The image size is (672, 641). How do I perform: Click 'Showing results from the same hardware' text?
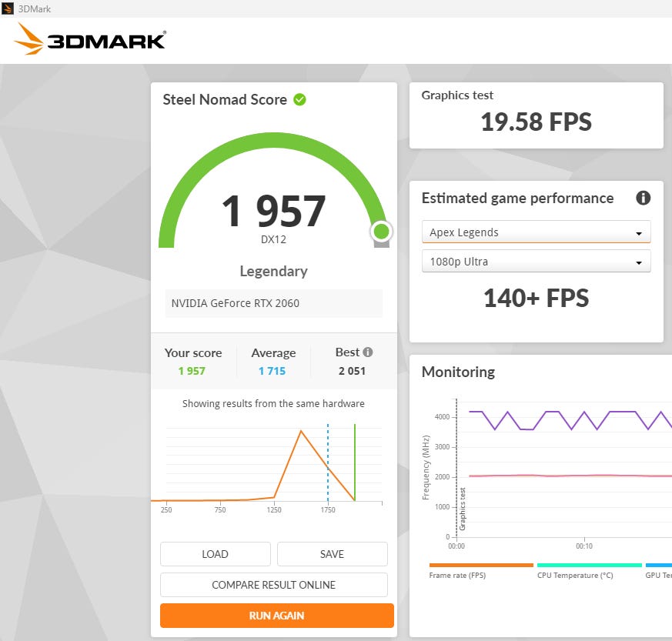click(273, 404)
